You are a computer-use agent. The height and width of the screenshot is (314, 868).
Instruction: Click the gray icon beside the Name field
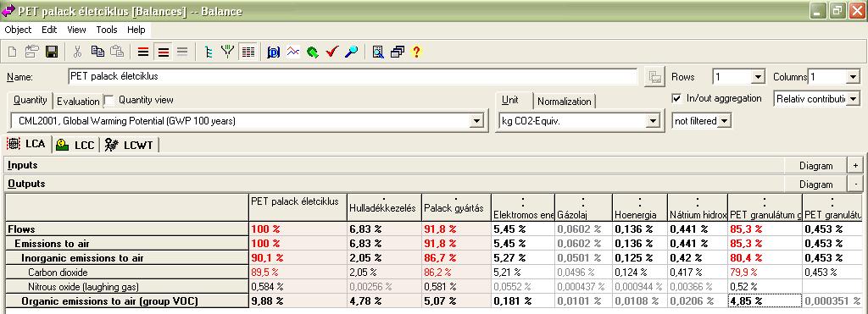coord(654,77)
